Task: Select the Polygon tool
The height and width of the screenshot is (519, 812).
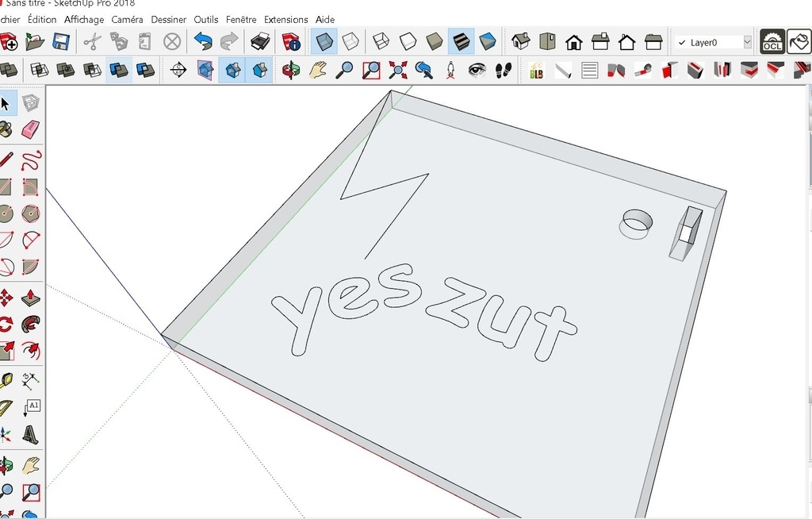Action: tap(31, 213)
